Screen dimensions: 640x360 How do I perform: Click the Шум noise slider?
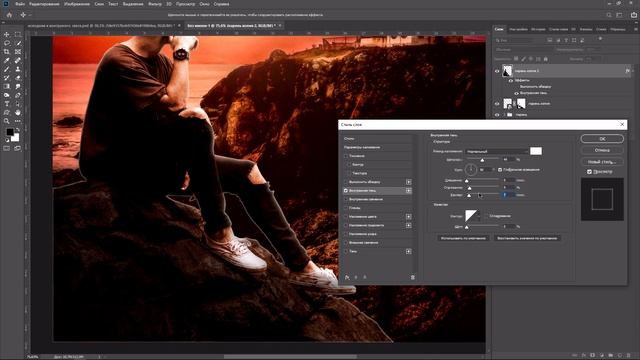482,227
